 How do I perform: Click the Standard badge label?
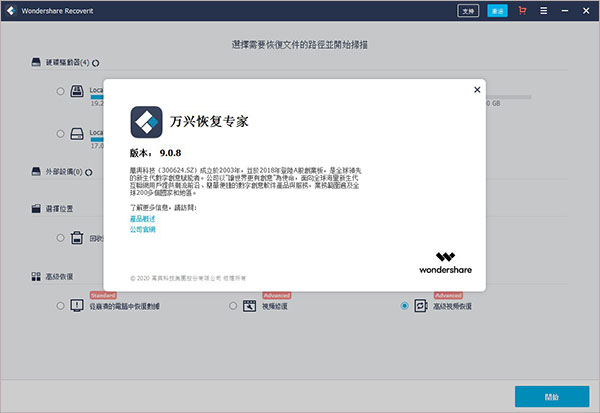point(103,295)
